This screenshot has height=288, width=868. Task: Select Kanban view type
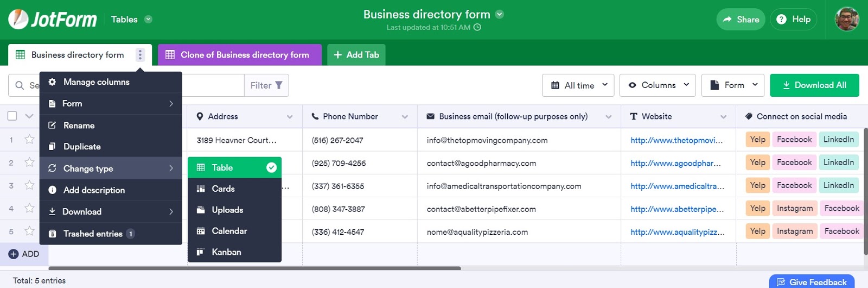pos(226,252)
